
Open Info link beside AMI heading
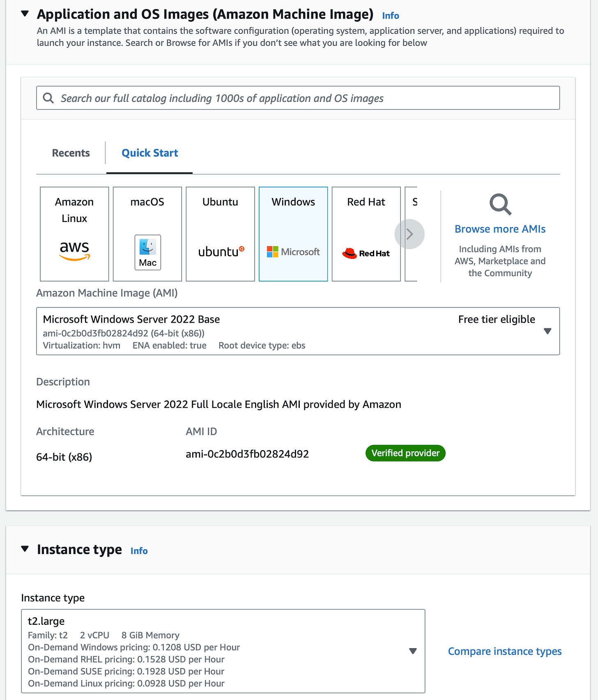click(x=390, y=16)
